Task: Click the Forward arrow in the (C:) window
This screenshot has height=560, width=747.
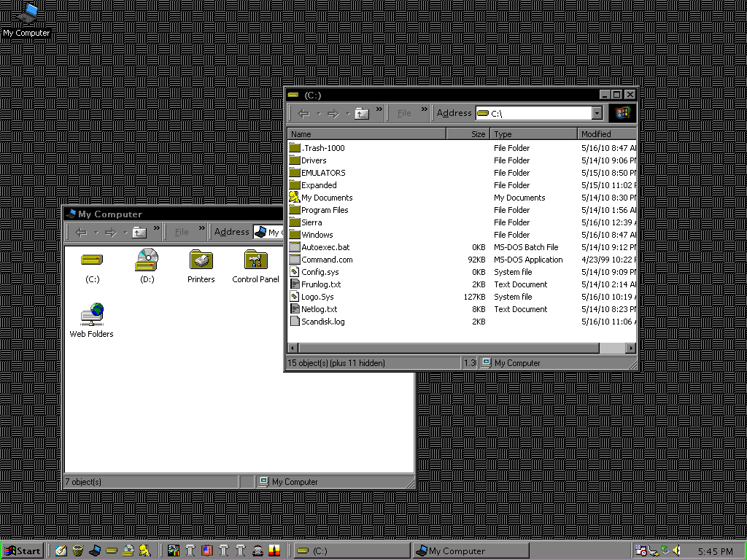Action: [x=333, y=113]
